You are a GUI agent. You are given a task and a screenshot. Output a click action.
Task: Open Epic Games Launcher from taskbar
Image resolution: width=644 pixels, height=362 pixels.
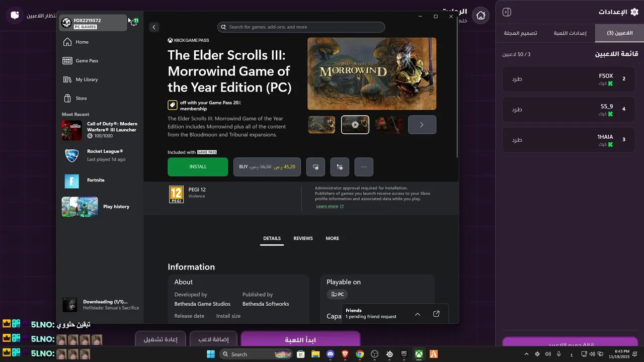click(404, 354)
